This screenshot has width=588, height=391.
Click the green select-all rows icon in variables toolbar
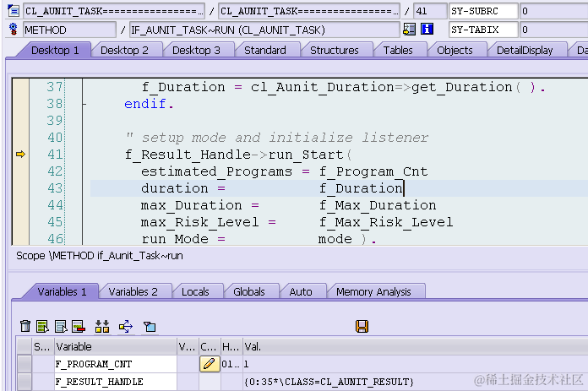(x=42, y=326)
